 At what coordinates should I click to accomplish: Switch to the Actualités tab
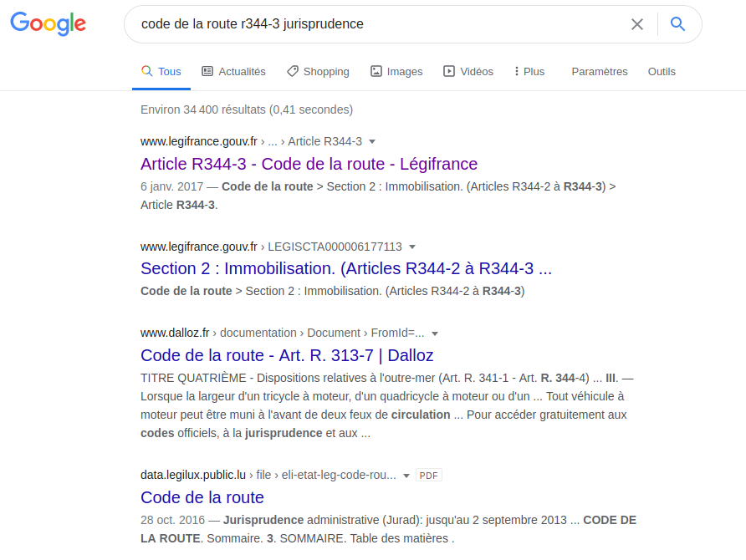(x=233, y=71)
